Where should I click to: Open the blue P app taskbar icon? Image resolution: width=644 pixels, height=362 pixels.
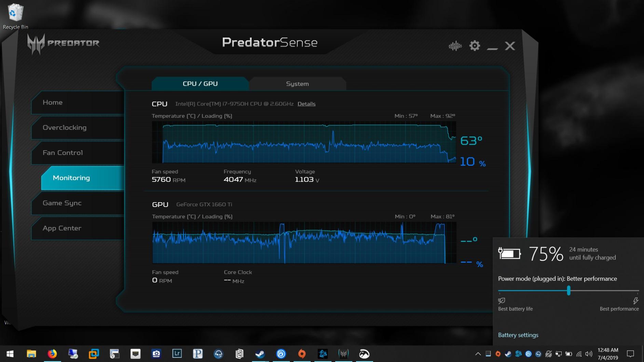pyautogui.click(x=198, y=354)
